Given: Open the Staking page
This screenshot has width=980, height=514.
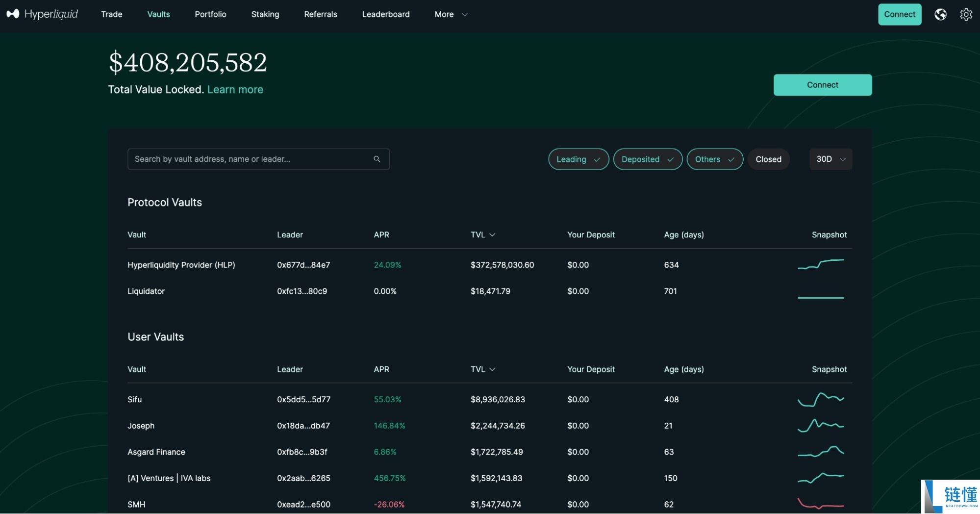Looking at the screenshot, I should 265,14.
